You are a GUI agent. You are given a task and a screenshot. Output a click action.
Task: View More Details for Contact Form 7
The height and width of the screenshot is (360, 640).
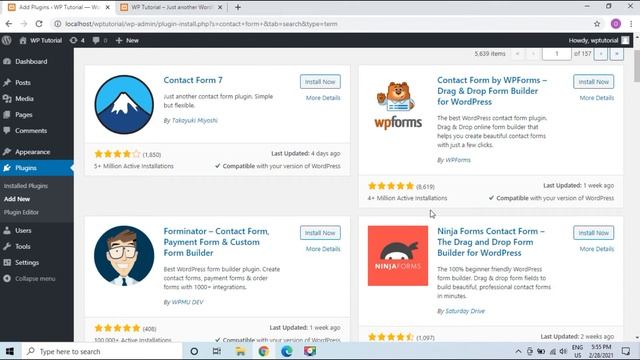(323, 98)
